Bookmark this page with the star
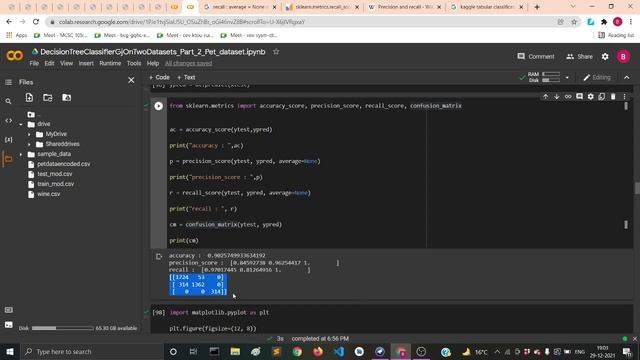The width and height of the screenshot is (640, 360). click(574, 22)
